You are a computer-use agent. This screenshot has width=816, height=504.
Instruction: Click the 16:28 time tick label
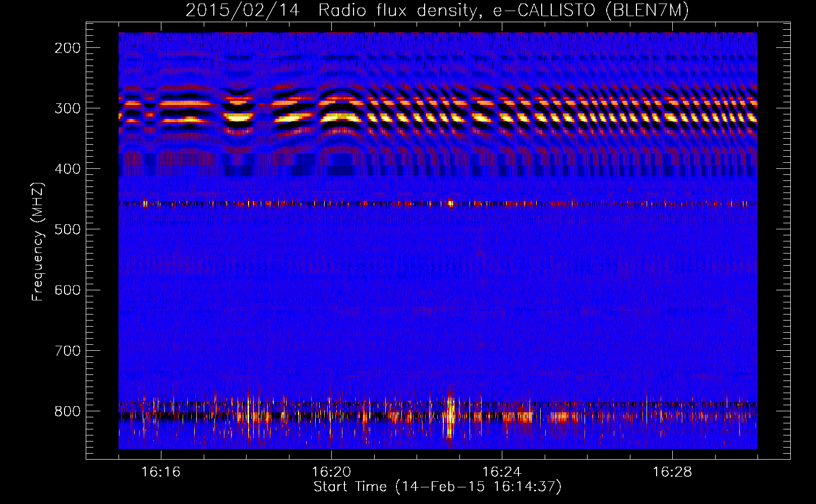tap(672, 472)
